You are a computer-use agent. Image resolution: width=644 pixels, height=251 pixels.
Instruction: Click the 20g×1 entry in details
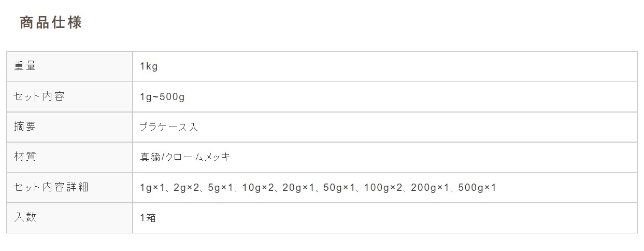(298, 187)
